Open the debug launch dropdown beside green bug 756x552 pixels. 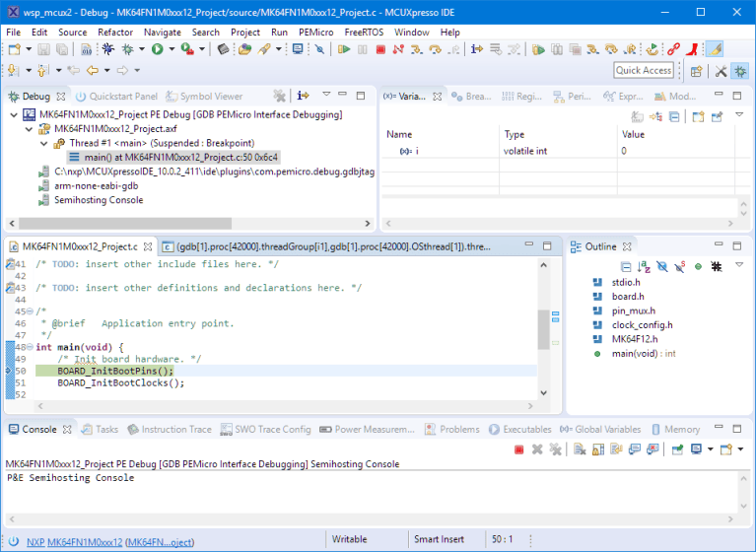[141, 49]
